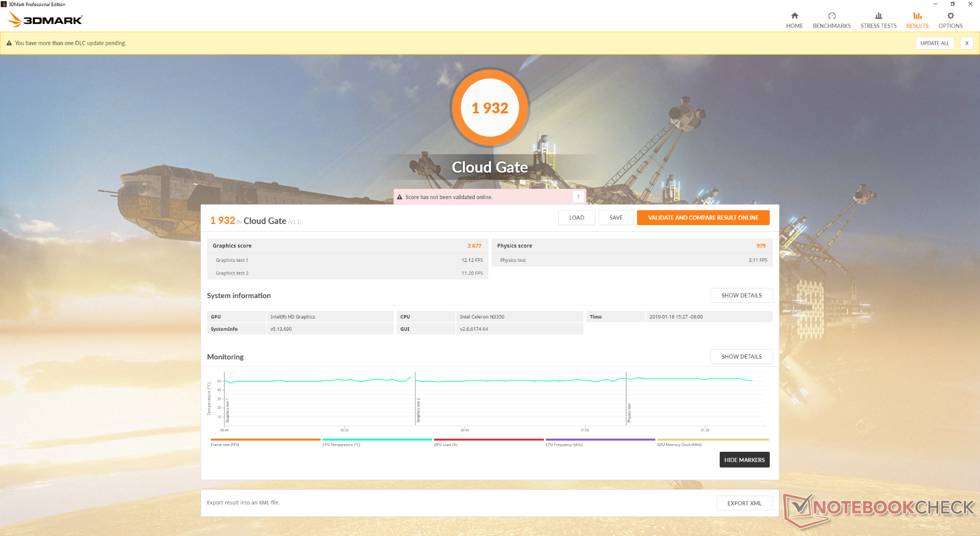Click Validate and Compare Result Online
The height and width of the screenshot is (536, 980).
pos(703,217)
